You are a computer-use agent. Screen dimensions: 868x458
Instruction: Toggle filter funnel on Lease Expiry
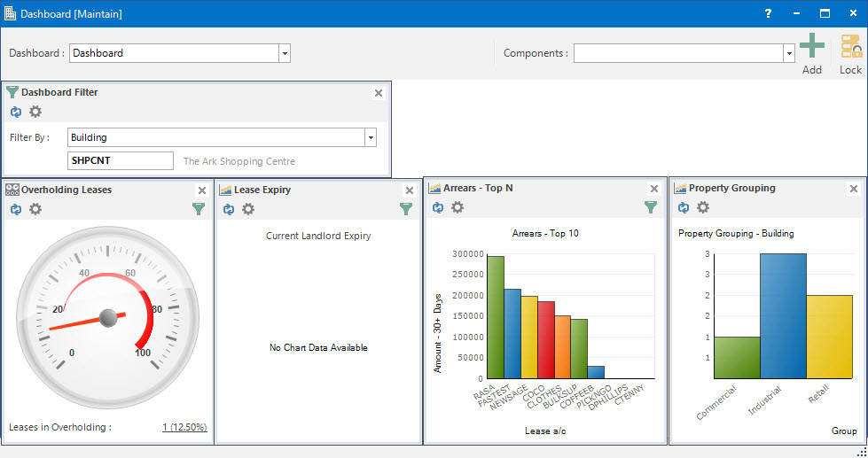(406, 209)
